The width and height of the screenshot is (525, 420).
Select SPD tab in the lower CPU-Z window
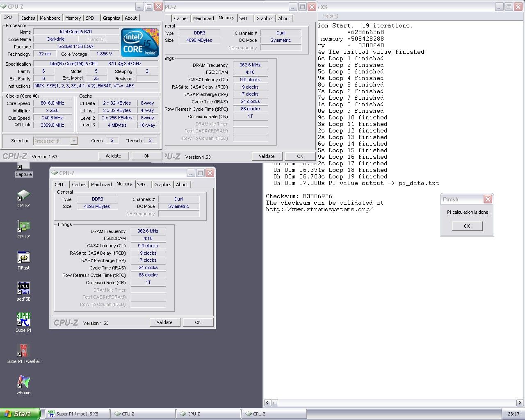[141, 185]
